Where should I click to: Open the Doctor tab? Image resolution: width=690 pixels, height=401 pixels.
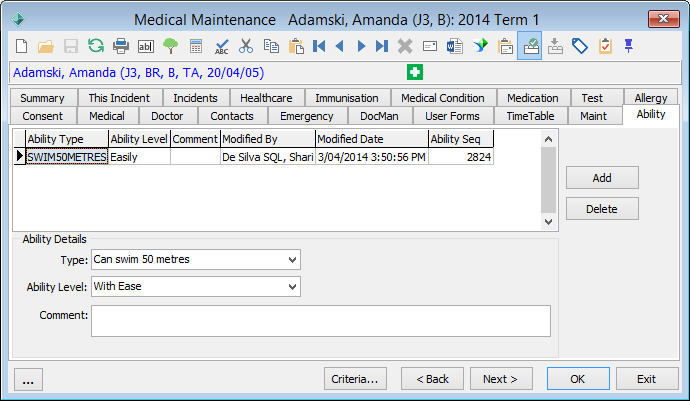167,116
